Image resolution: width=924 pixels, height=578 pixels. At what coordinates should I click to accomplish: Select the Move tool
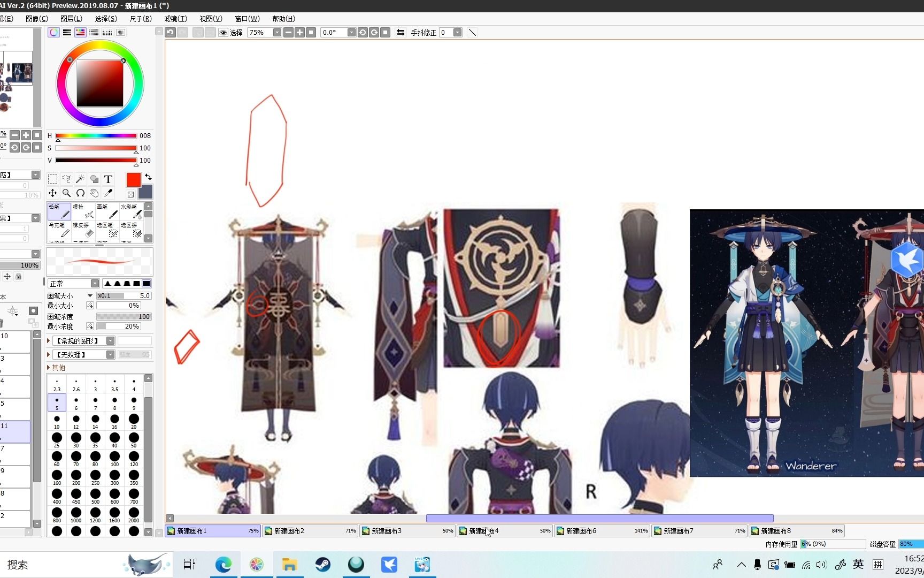click(x=52, y=193)
